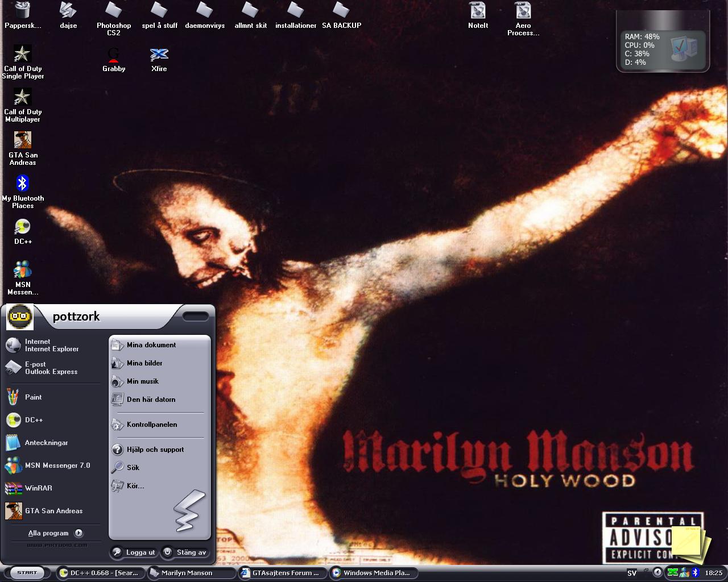Open the SA BACKUP folder
Image resolution: width=728 pixels, height=582 pixels.
(341, 15)
